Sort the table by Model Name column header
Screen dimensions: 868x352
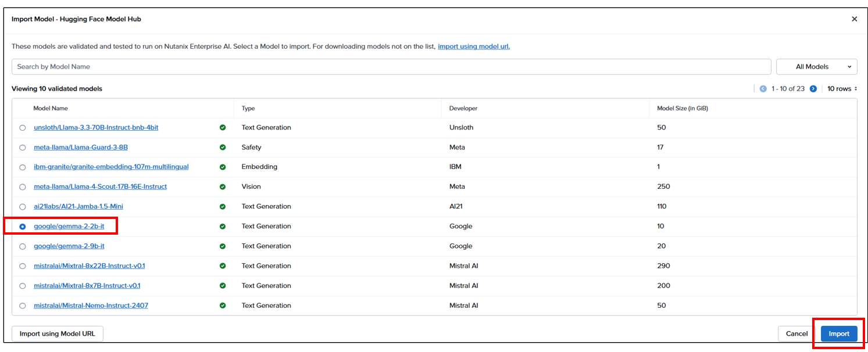[51, 109]
